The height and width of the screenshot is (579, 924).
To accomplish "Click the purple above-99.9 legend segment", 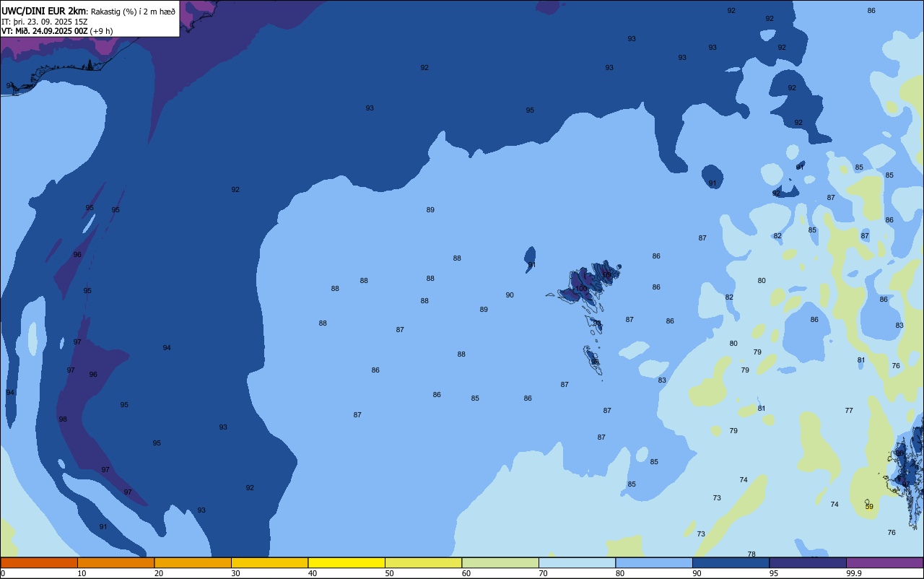I will pos(884,562).
